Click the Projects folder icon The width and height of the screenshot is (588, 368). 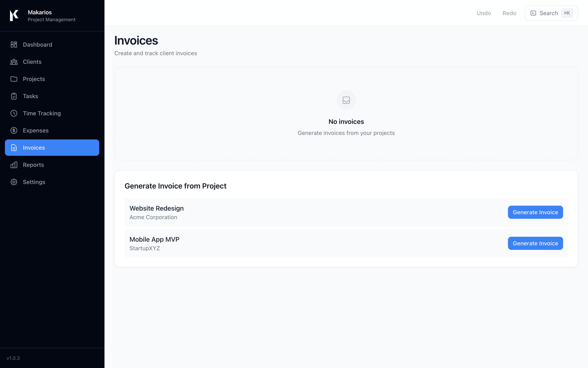[x=14, y=79]
